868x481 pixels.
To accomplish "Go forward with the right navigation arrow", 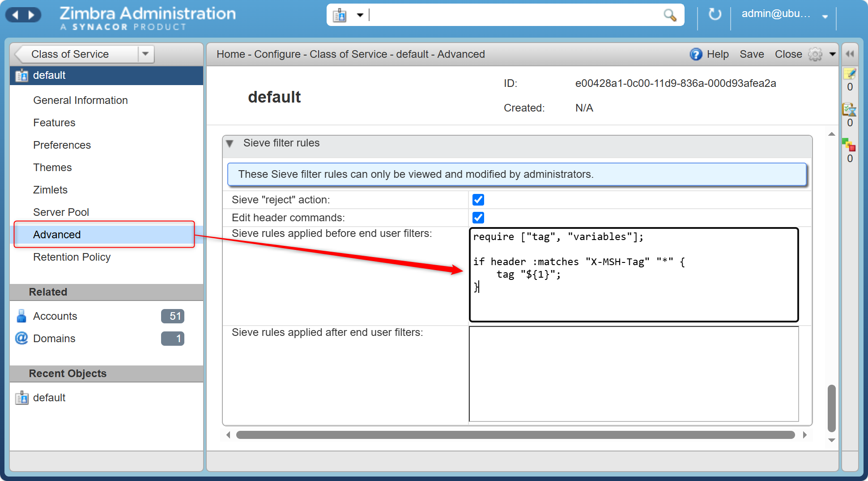I will pos(31,15).
